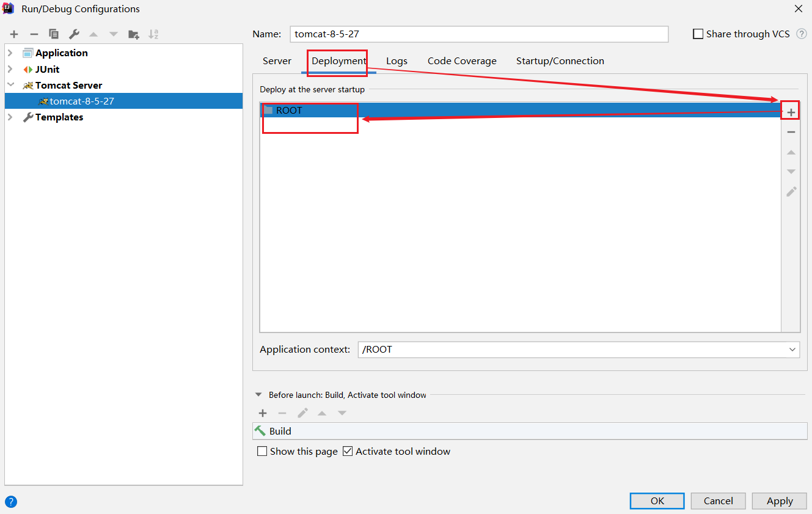Open help for Share through VCS
The image size is (812, 514).
click(x=802, y=34)
